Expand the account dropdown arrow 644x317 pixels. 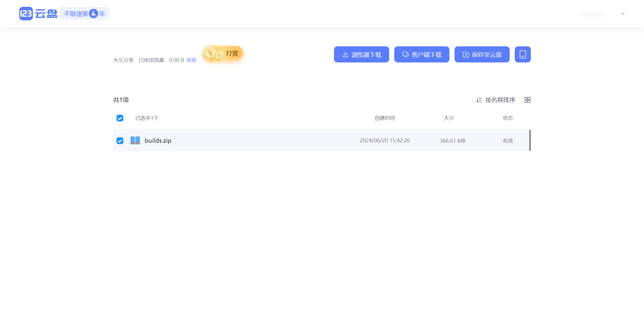pyautogui.click(x=623, y=14)
